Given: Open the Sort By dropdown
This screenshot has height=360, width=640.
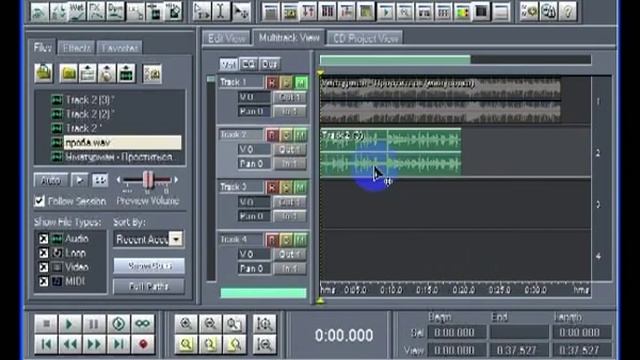Looking at the screenshot, I should (x=176, y=239).
